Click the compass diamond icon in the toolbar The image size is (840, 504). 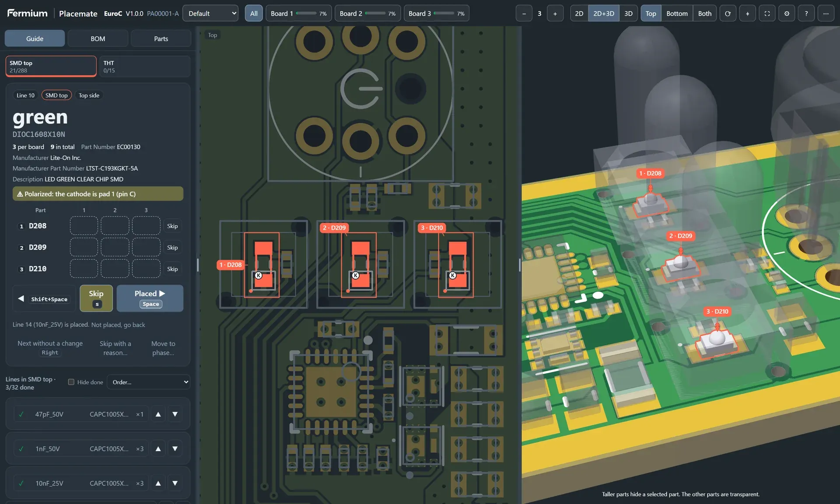click(x=747, y=14)
